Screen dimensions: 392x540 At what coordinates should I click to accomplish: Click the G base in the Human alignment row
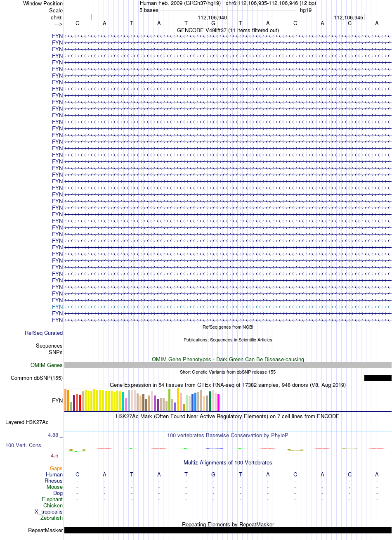tap(213, 474)
